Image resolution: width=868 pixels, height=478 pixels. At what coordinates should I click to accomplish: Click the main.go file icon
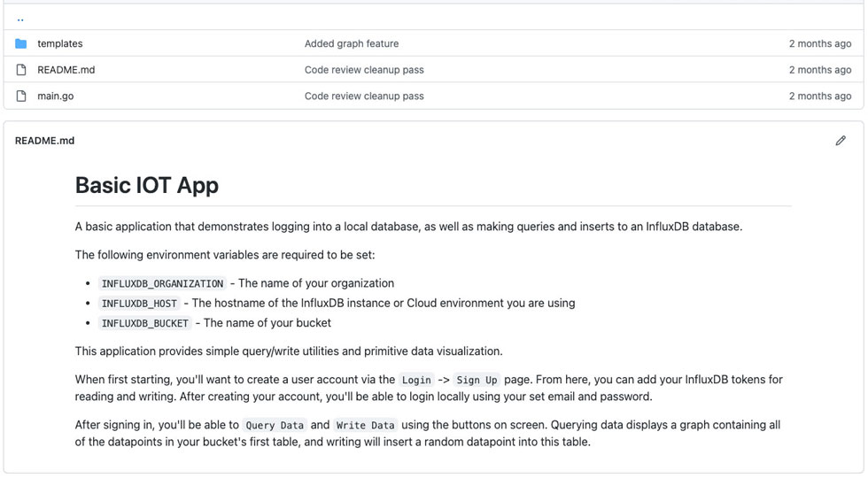pyautogui.click(x=21, y=96)
